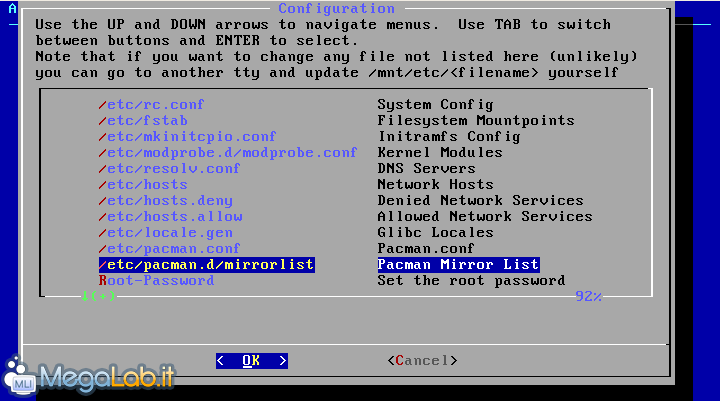Choose the Root-Password option
The width and height of the screenshot is (720, 401).
(x=156, y=281)
